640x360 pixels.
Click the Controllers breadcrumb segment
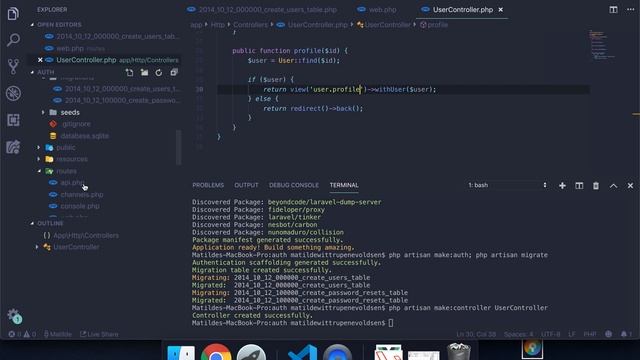point(250,25)
